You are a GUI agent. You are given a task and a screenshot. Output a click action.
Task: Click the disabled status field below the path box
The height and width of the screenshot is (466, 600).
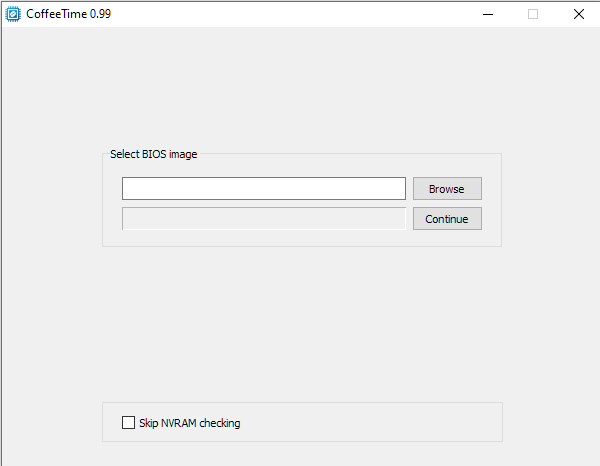coord(264,218)
